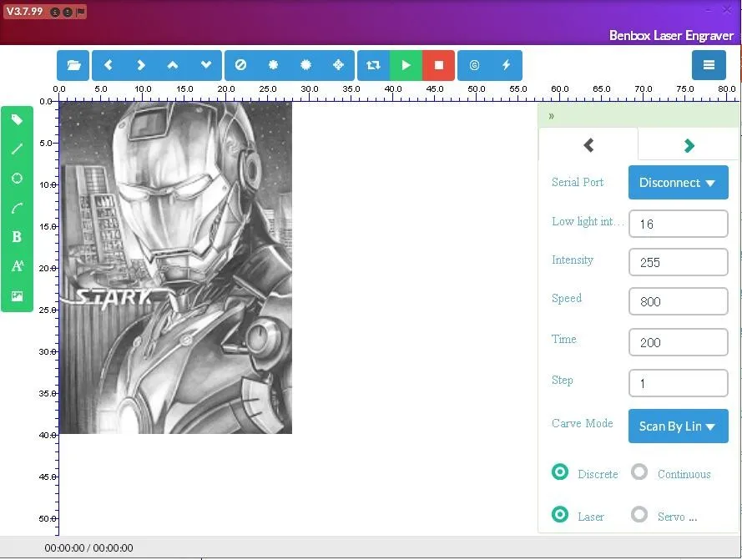
Task: Move laser left with left arrow button
Action: (x=109, y=65)
